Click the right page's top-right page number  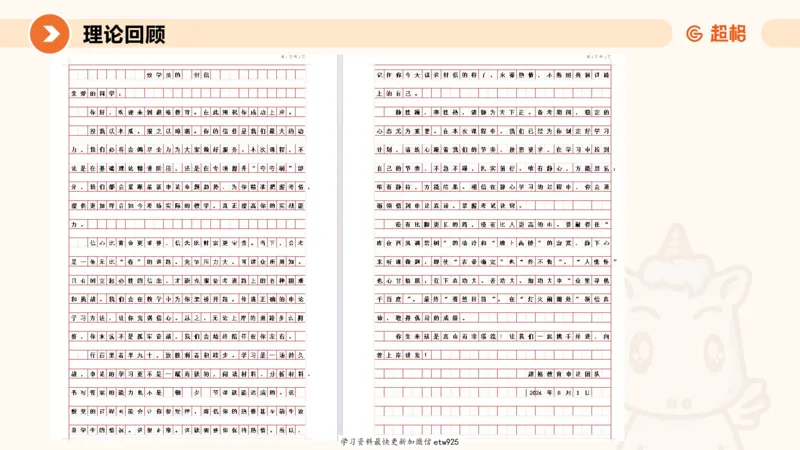(599, 59)
